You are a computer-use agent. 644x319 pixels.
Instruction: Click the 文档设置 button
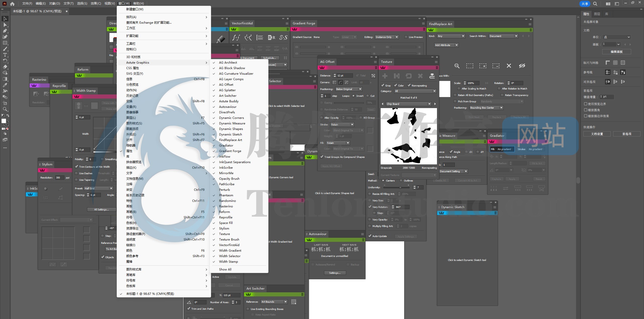tap(597, 134)
